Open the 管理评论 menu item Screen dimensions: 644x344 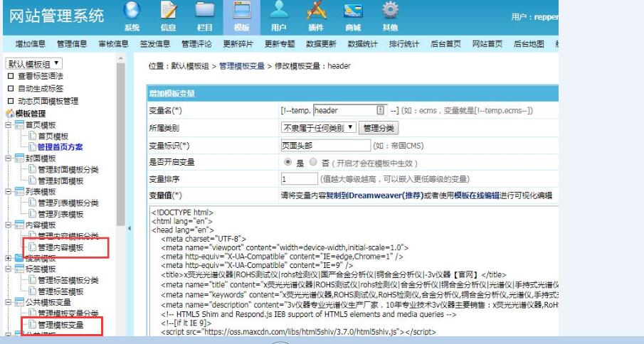pyautogui.click(x=196, y=44)
